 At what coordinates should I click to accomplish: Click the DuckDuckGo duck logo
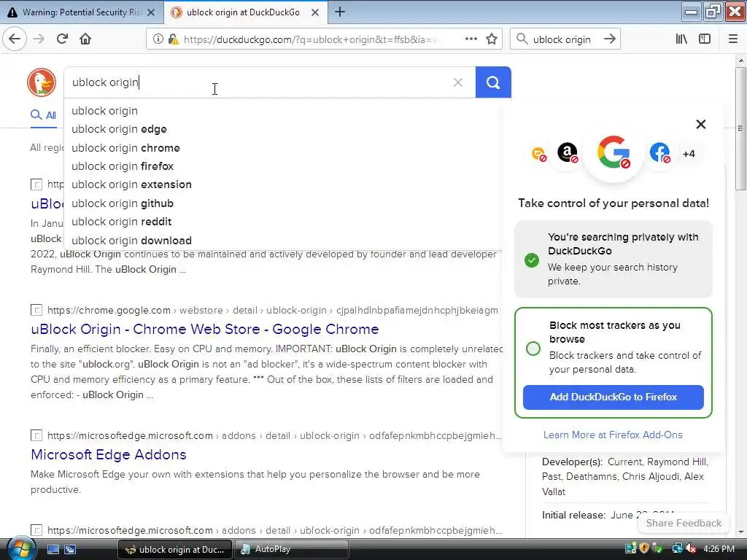[42, 82]
